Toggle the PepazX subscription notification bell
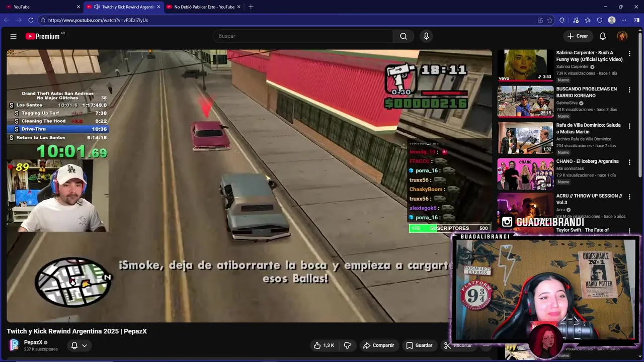Viewport: 644px width, 362px height. (74, 345)
